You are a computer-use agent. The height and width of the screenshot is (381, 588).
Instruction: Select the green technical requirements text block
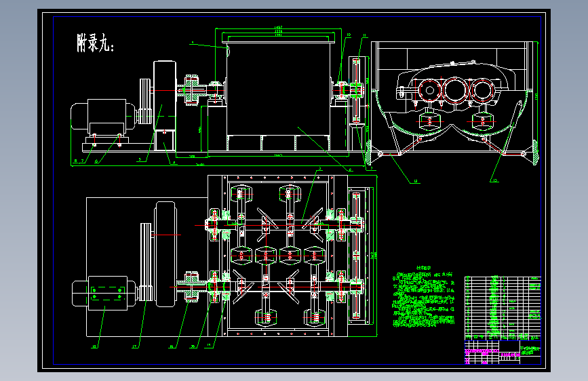coord(424,297)
